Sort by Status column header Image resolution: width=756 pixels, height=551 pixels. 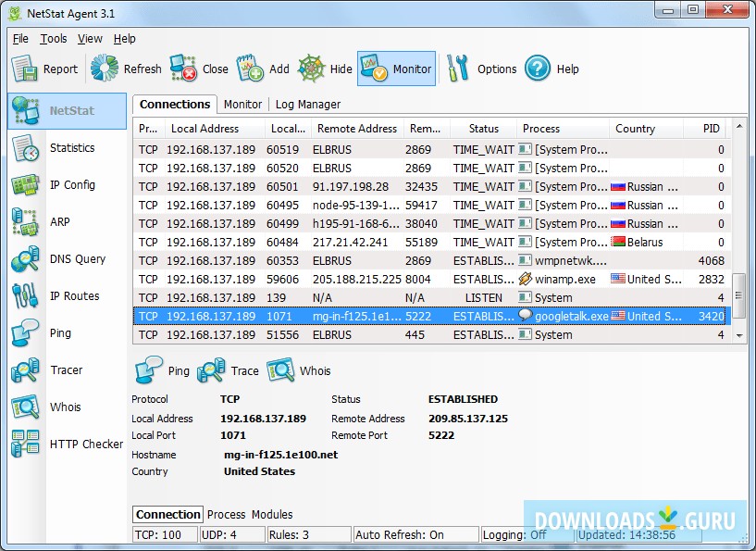(484, 129)
